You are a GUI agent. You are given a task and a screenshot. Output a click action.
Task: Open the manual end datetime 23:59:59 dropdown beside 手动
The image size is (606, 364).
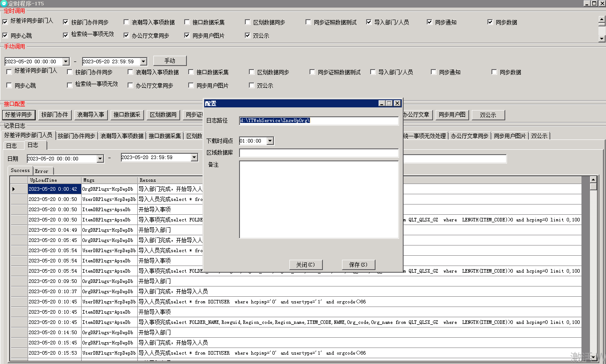pos(143,62)
